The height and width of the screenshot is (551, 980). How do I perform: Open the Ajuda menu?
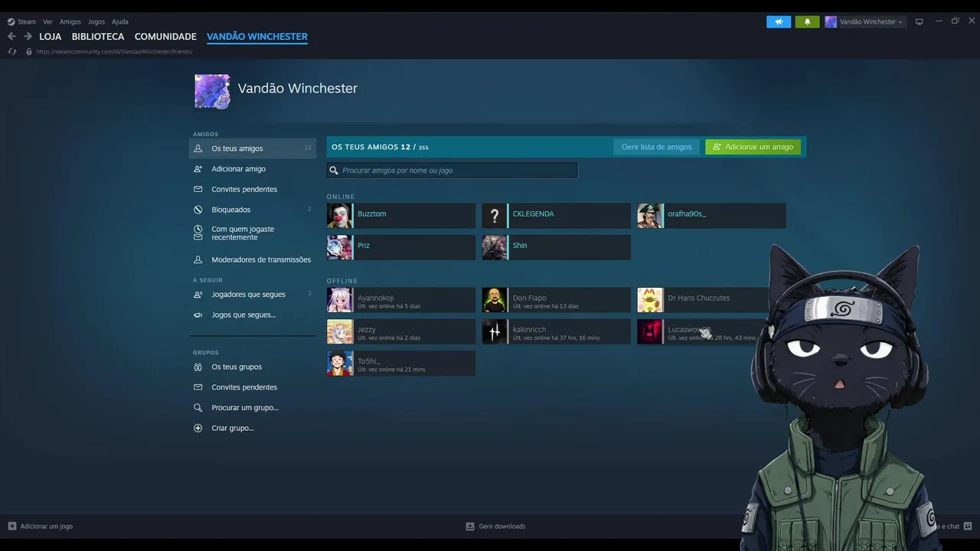pyautogui.click(x=120, y=21)
